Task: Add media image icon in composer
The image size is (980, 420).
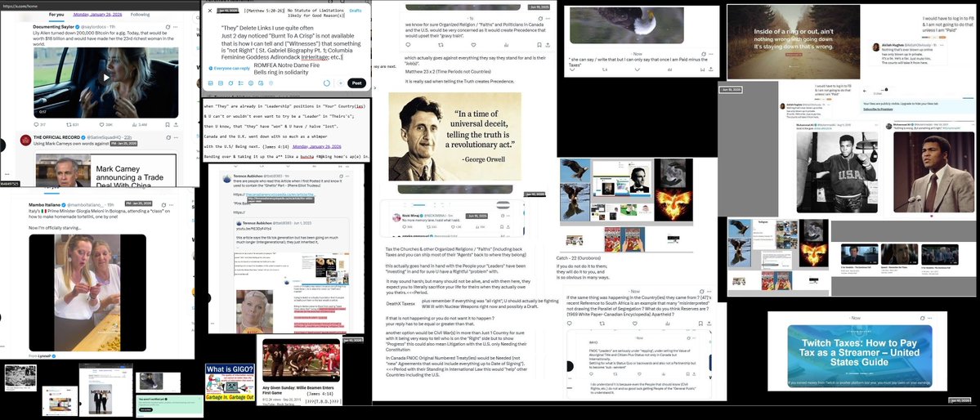Action: [211, 83]
